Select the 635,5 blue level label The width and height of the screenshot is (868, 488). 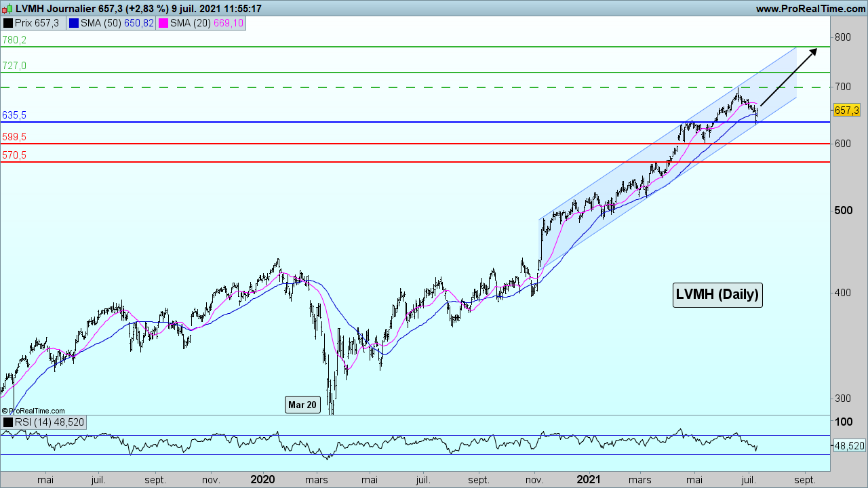14,115
